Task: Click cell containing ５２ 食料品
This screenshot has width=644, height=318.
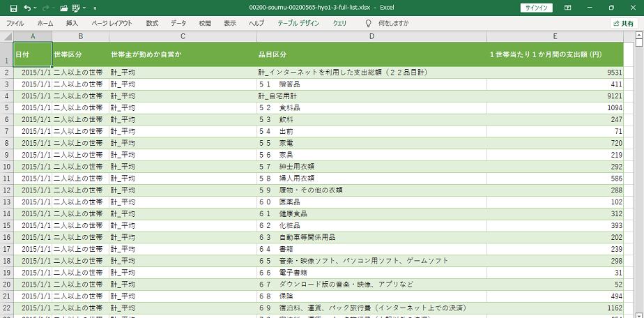Action: point(371,108)
